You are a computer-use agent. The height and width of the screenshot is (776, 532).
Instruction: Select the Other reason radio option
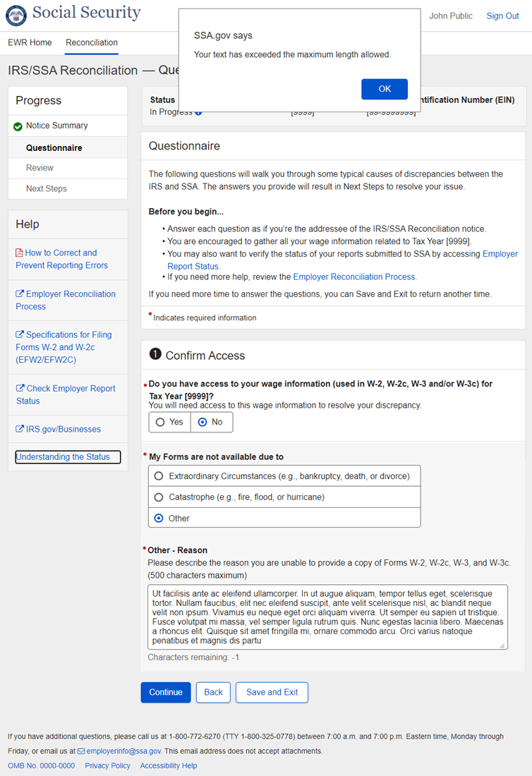pos(159,519)
